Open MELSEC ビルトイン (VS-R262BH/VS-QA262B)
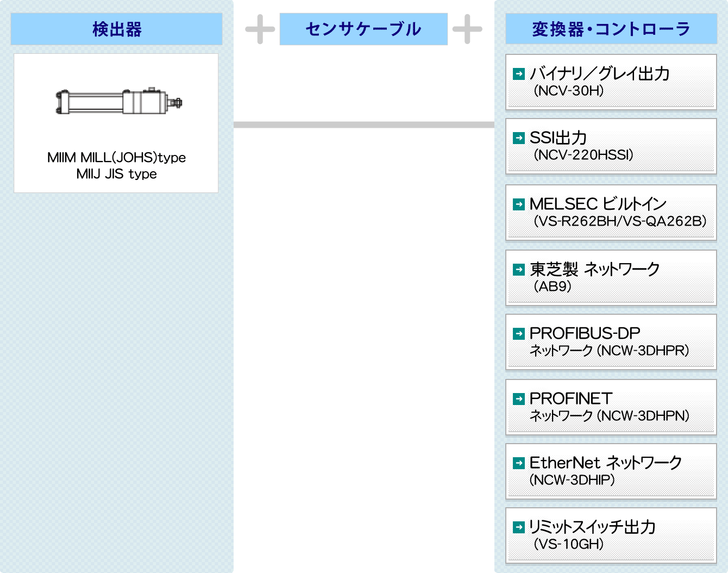728x573 pixels. coord(611,213)
